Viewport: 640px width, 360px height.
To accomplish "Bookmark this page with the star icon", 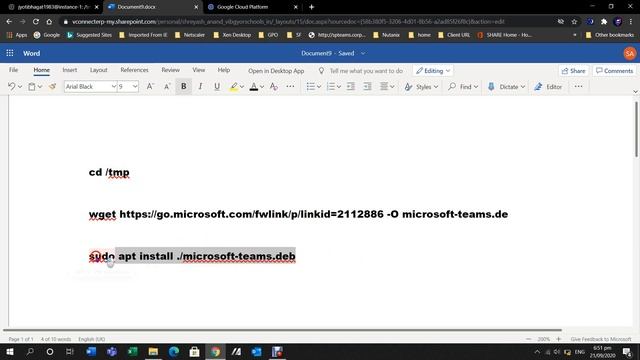I will click(x=574, y=22).
